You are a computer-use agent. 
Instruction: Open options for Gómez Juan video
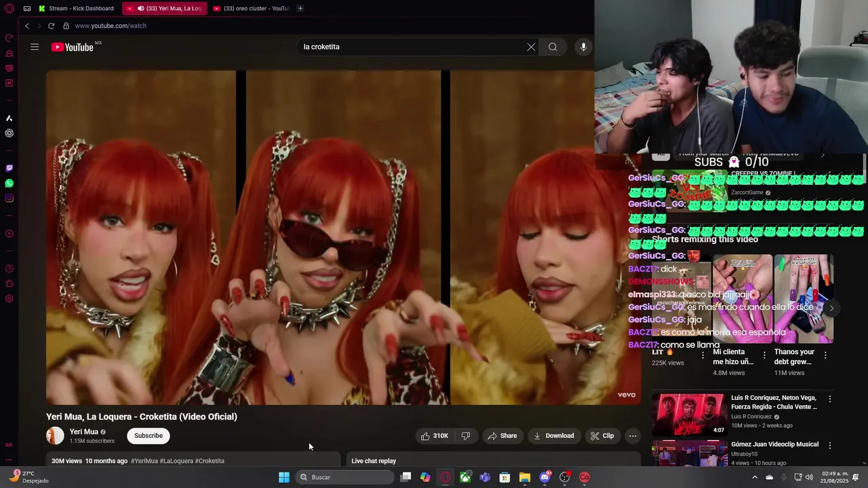pos(829,445)
